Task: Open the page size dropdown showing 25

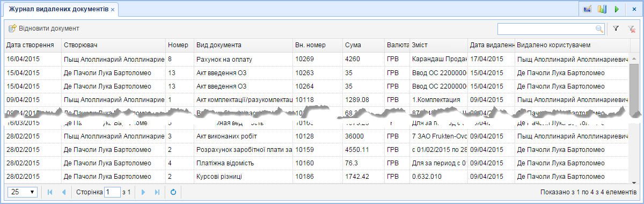Action: (x=23, y=192)
